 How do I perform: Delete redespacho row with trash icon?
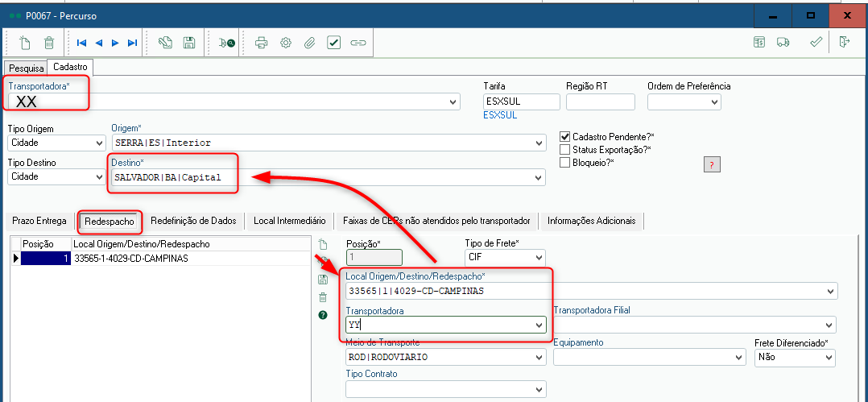323,297
